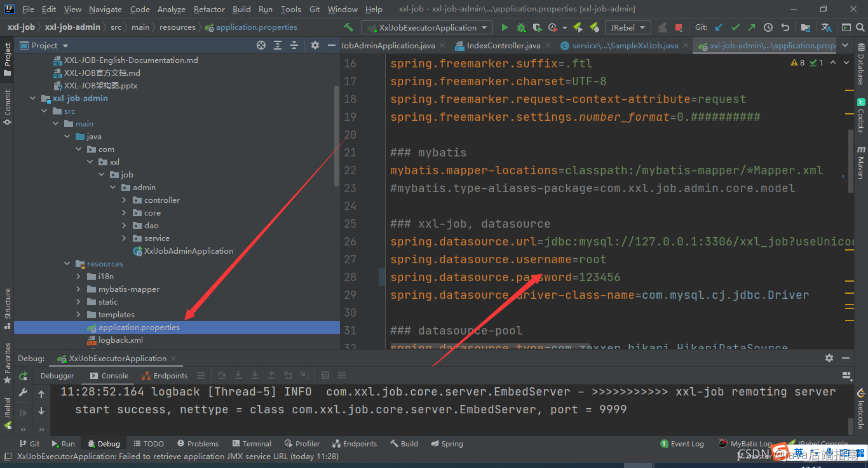
Task: Run with coverage shield icon
Action: point(537,27)
